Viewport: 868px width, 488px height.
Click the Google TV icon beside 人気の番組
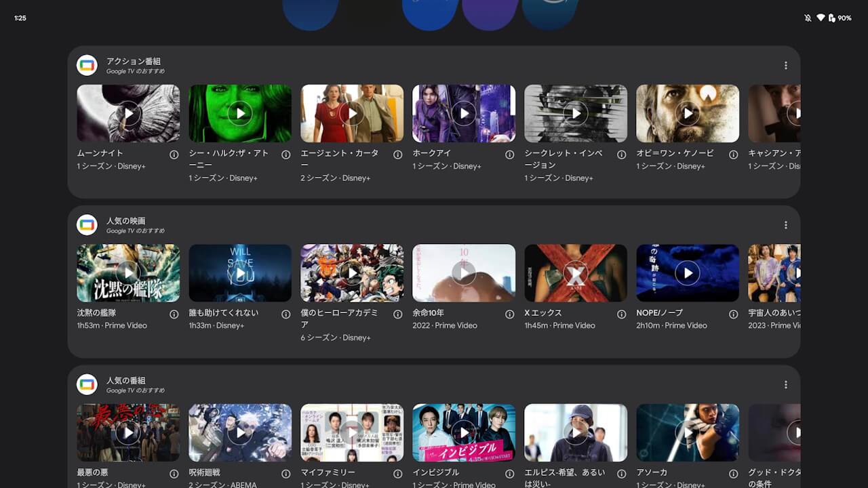coord(87,384)
